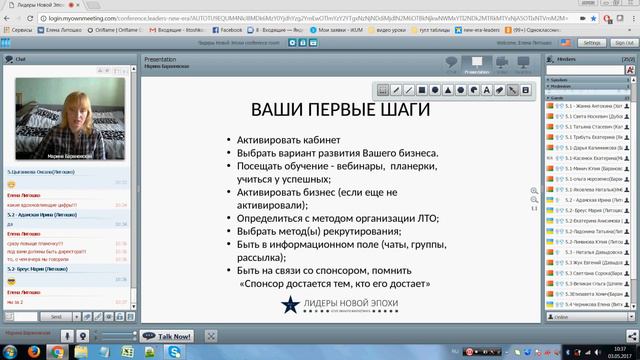This screenshot has width=640, height=360.
Task: Select the dotted selection tool
Action: pos(382,90)
